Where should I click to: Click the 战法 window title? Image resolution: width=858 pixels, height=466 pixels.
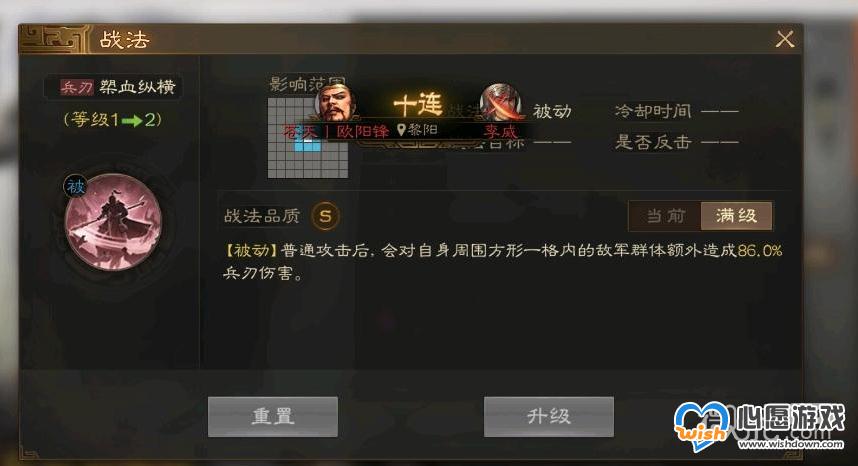coord(124,40)
